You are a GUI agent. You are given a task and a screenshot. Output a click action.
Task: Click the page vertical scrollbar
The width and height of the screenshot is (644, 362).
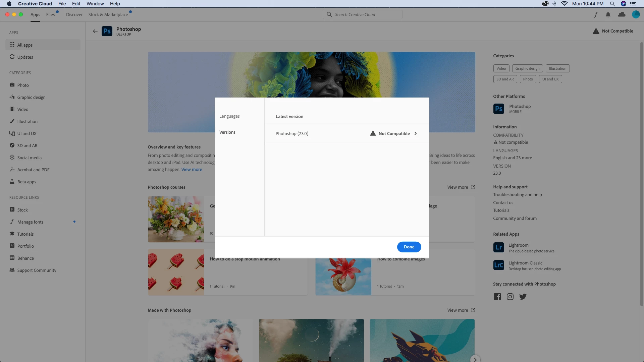point(641,174)
